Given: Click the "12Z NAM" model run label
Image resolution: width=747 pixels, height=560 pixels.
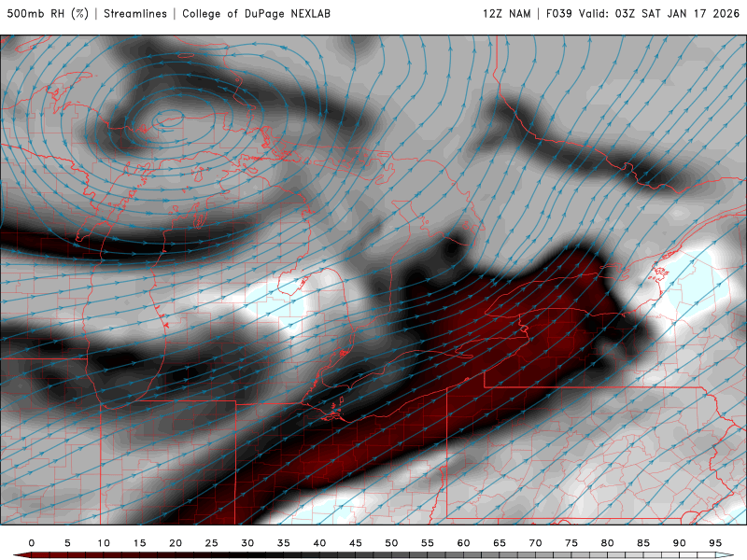Looking at the screenshot, I should [x=506, y=13].
